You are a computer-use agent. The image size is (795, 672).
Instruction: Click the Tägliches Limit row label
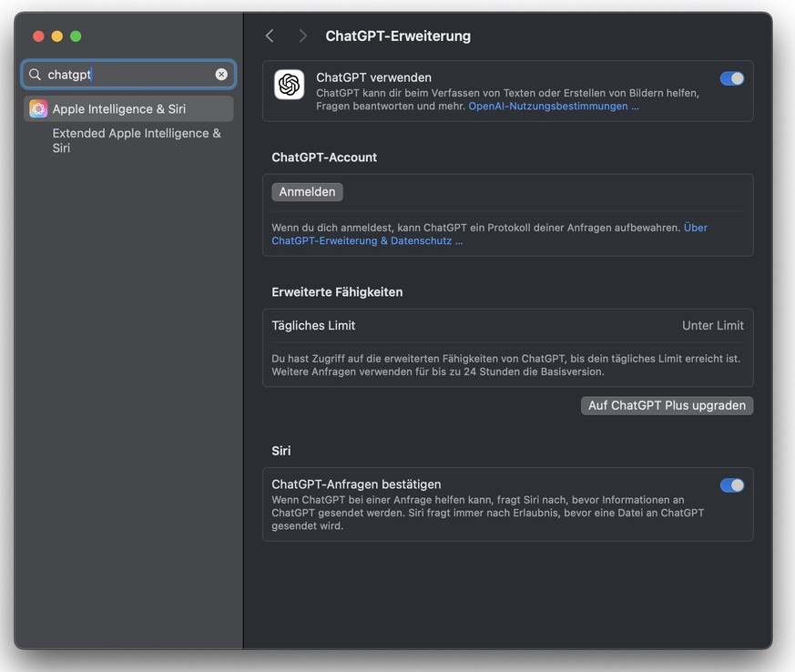313,325
